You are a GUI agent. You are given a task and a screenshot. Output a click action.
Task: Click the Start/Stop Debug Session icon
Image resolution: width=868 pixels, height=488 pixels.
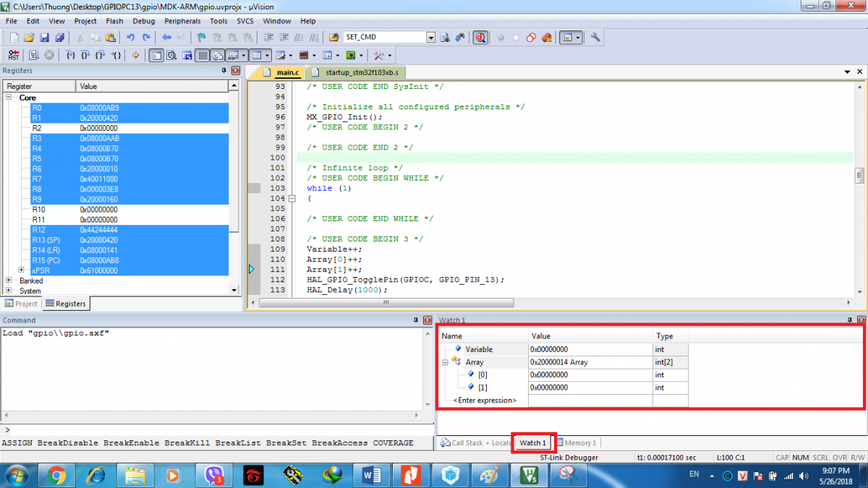coord(480,37)
